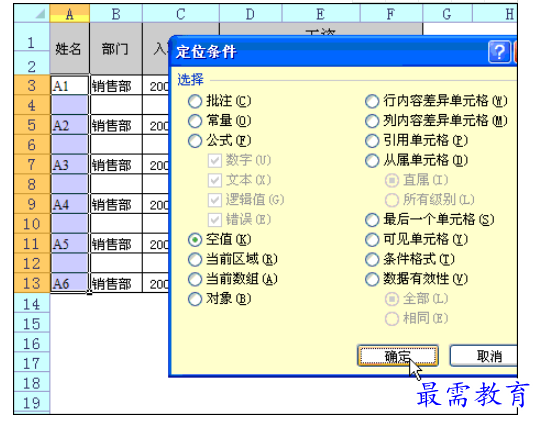This screenshot has height=426, width=538.
Task: Select 条件格式 (T) radio option
Action: tap(372, 259)
